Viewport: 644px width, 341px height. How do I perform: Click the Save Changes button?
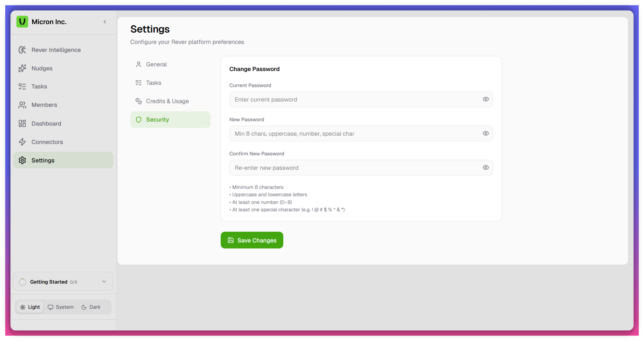pyautogui.click(x=252, y=240)
